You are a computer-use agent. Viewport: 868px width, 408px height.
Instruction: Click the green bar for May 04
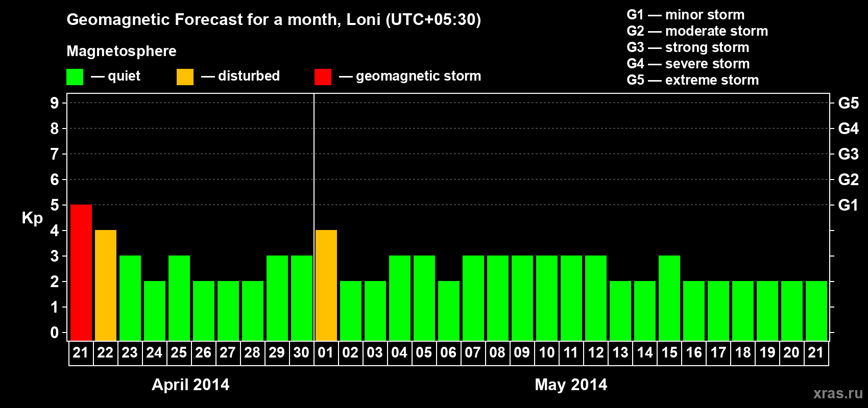400,298
